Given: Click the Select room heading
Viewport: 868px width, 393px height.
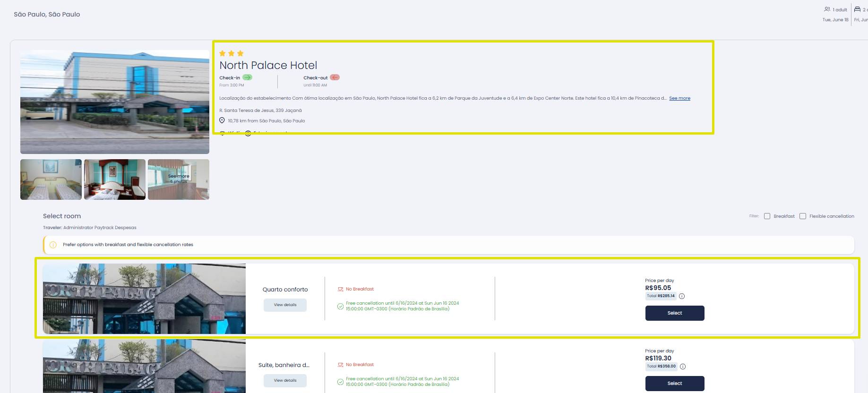Looking at the screenshot, I should tap(62, 216).
